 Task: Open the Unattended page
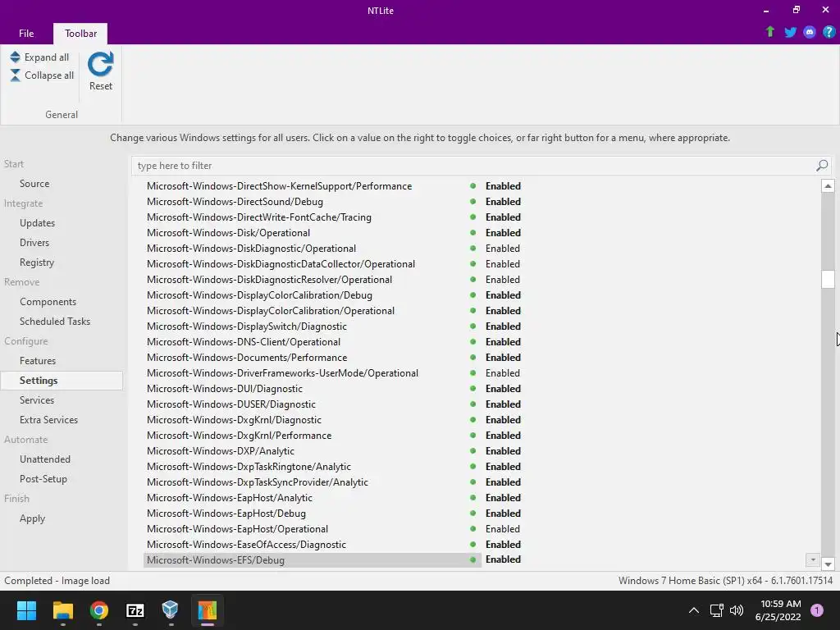click(x=45, y=459)
